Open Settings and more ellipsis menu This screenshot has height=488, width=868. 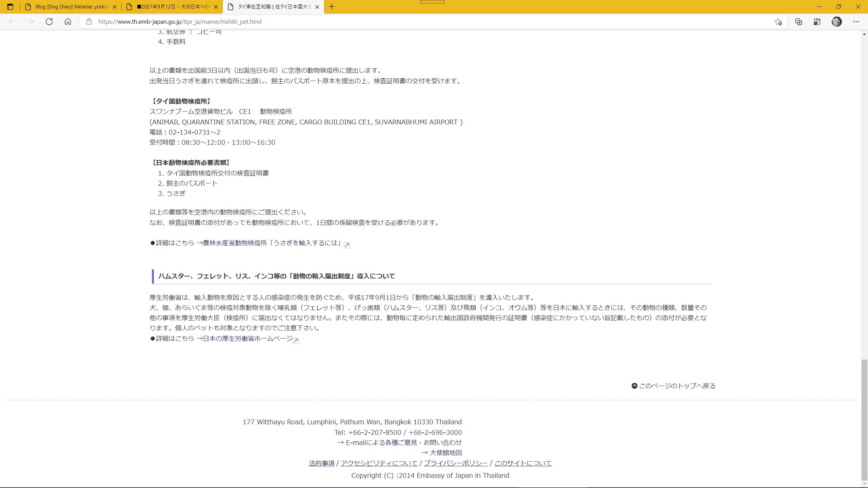856,22
